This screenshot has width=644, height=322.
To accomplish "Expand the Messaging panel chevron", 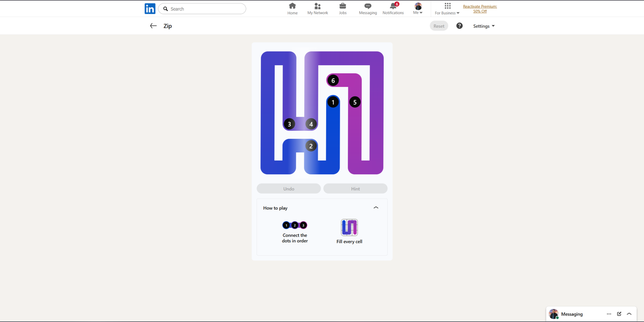I will [629, 314].
